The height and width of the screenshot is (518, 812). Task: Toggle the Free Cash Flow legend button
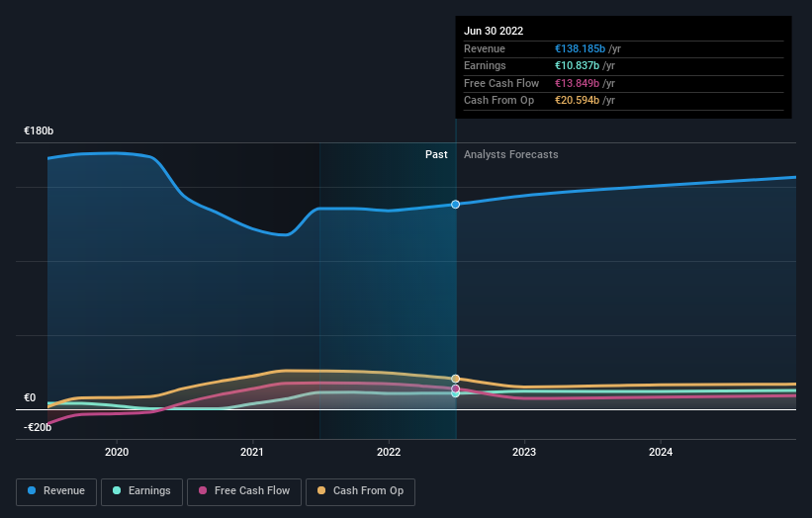[244, 491]
